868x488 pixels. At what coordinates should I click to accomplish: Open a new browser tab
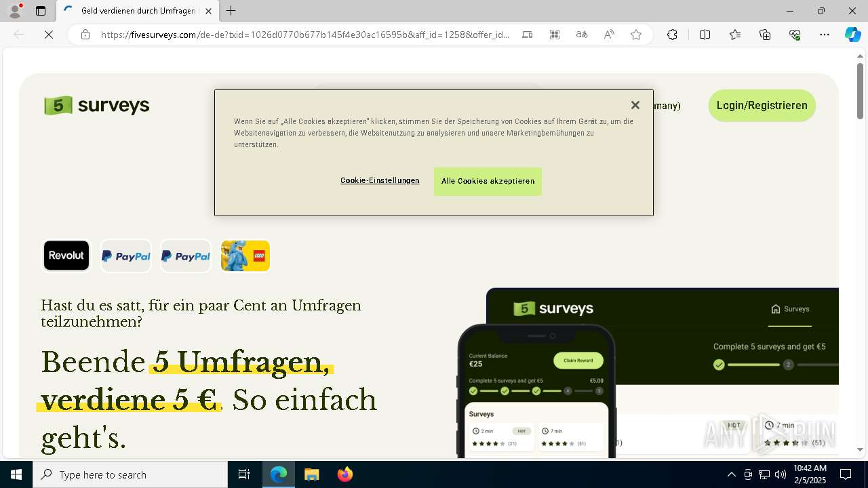(231, 11)
